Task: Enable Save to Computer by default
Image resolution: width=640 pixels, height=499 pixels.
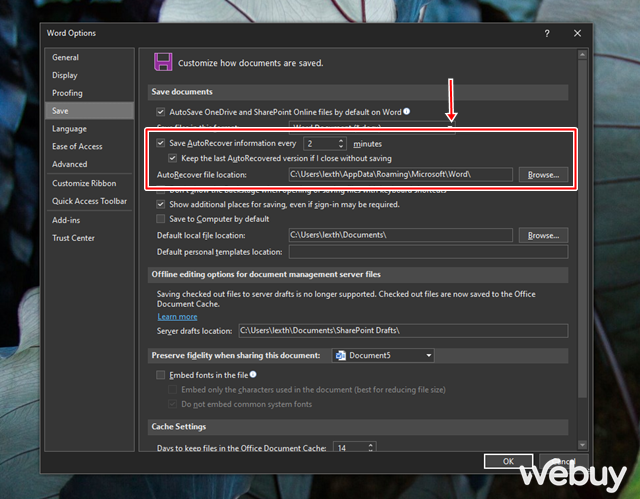Action: (x=161, y=219)
